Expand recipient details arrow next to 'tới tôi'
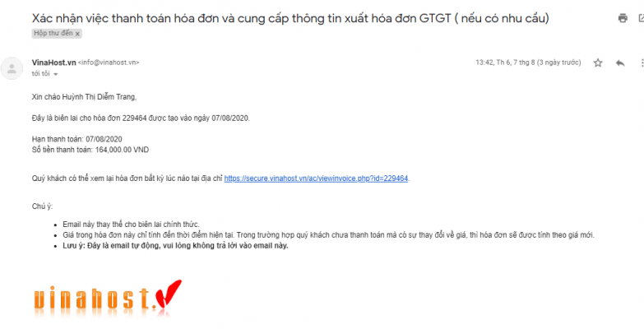 pyautogui.click(x=56, y=74)
